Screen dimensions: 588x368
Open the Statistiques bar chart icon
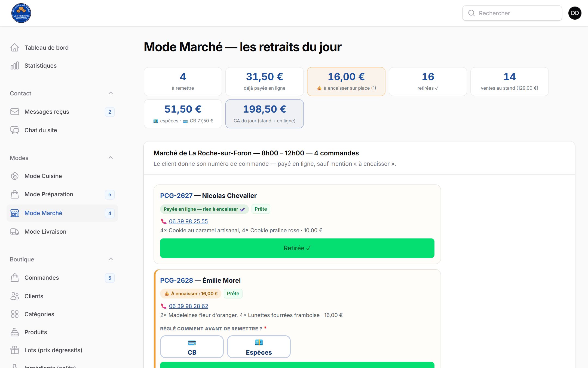pos(15,65)
